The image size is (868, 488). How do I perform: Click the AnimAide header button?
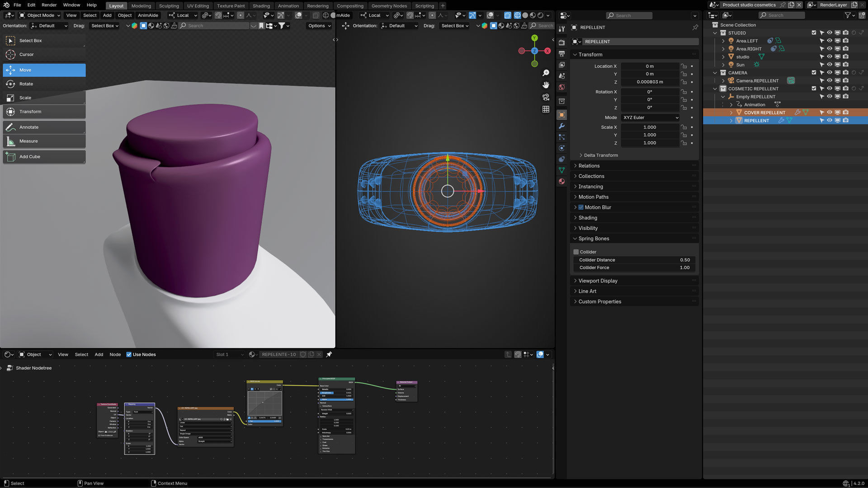tap(148, 15)
